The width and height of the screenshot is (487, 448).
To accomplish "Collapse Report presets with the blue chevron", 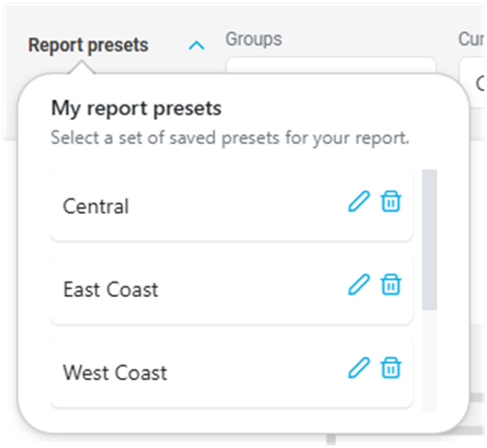I will (x=197, y=45).
